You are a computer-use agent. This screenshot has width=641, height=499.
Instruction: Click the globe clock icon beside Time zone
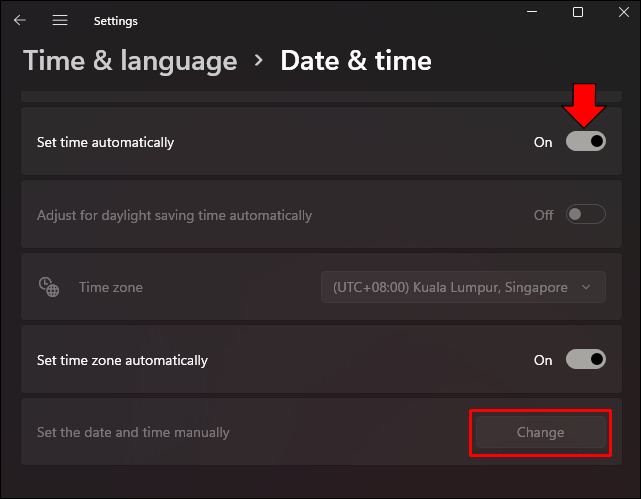(x=49, y=287)
